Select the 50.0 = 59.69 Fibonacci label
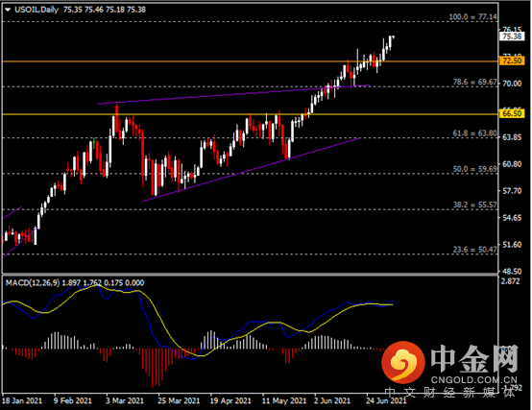The width and height of the screenshot is (532, 410). [x=474, y=169]
